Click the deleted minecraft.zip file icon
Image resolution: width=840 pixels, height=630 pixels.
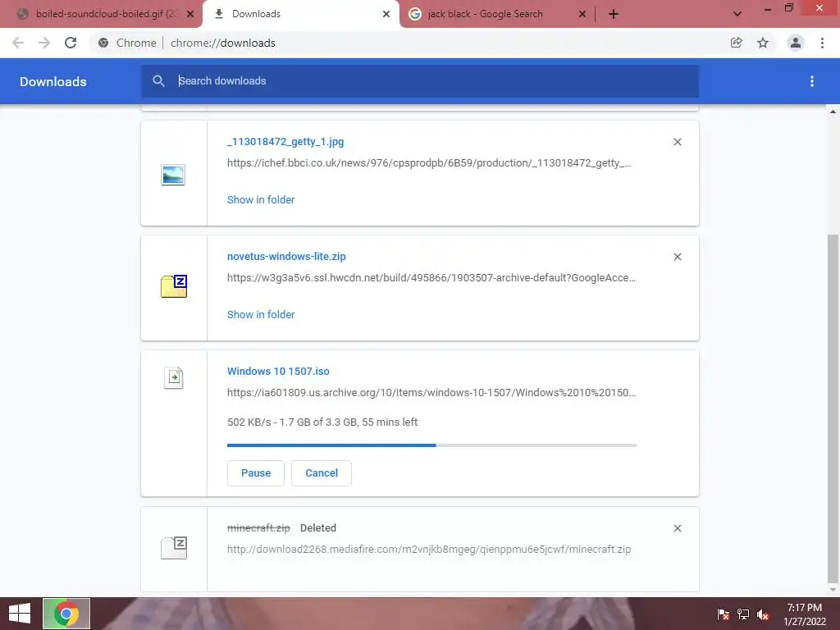[x=174, y=547]
